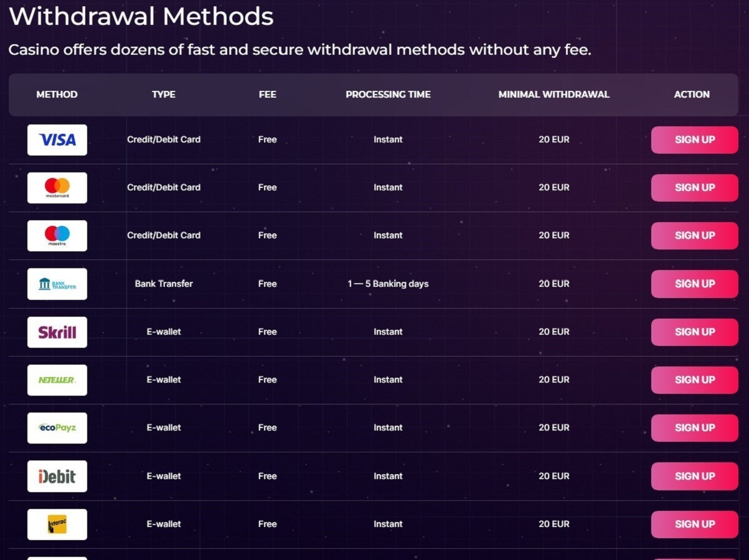749x560 pixels.
Task: Select the Mastercard logo icon
Action: (57, 188)
